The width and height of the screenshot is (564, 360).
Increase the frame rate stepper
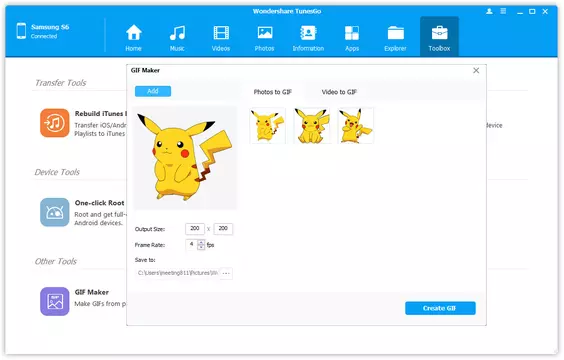(x=201, y=242)
